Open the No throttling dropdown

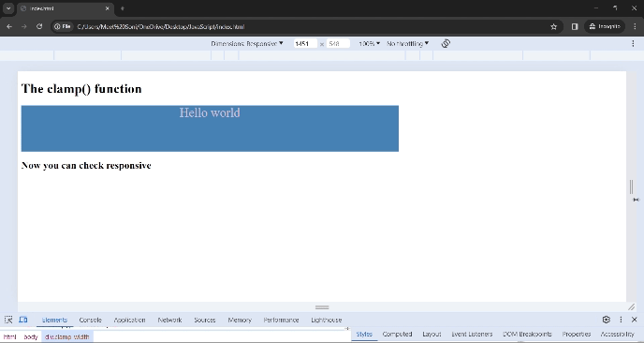pyautogui.click(x=407, y=43)
